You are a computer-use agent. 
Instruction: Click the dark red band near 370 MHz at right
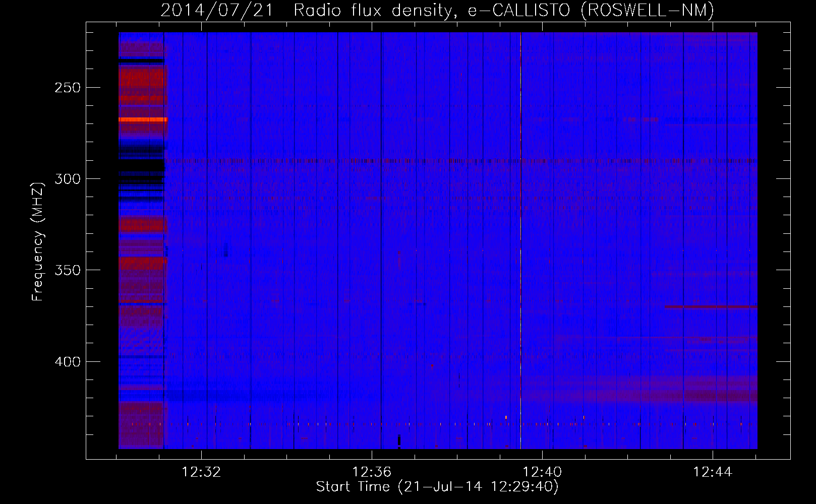(711, 306)
